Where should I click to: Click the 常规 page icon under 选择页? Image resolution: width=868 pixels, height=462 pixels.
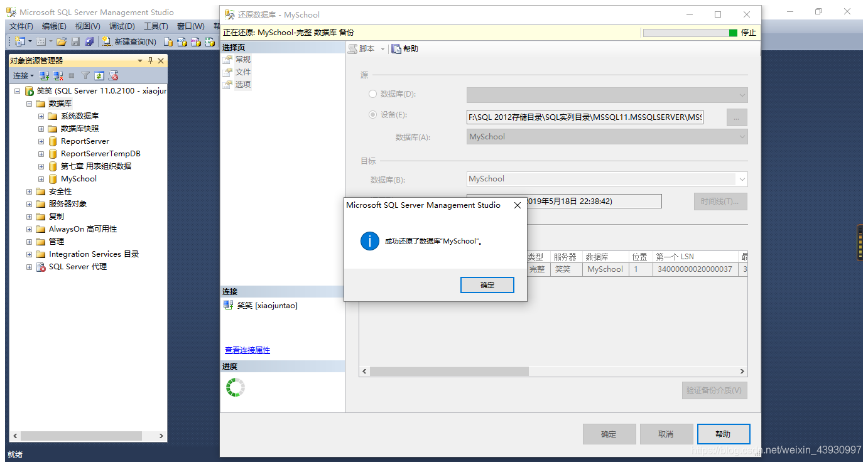click(228, 60)
